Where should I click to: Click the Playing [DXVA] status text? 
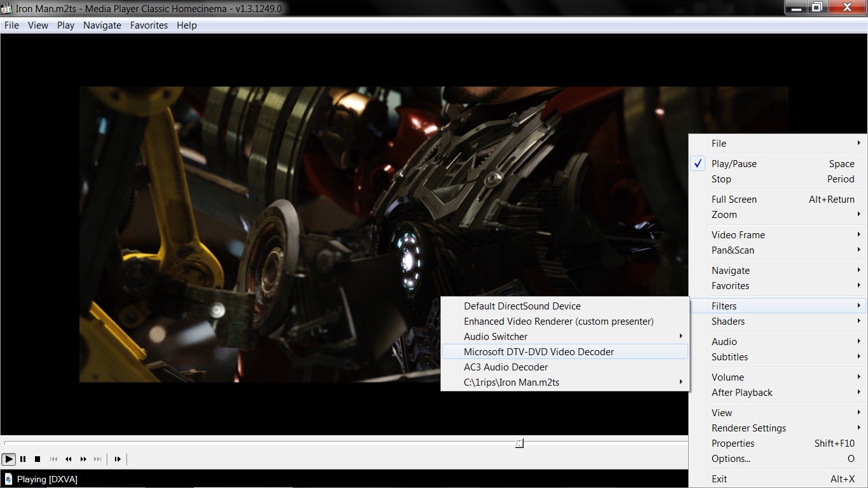(x=47, y=479)
